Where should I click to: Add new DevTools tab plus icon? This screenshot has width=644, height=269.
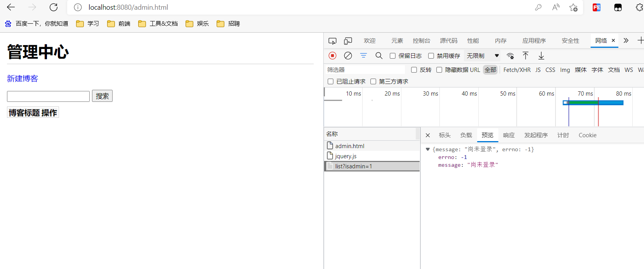pyautogui.click(x=641, y=40)
